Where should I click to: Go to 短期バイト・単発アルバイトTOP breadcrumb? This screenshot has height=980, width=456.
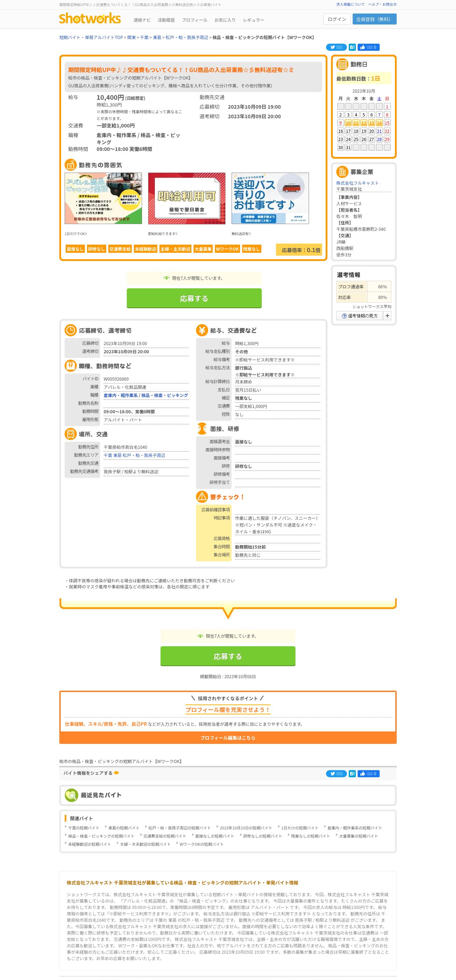(x=91, y=37)
